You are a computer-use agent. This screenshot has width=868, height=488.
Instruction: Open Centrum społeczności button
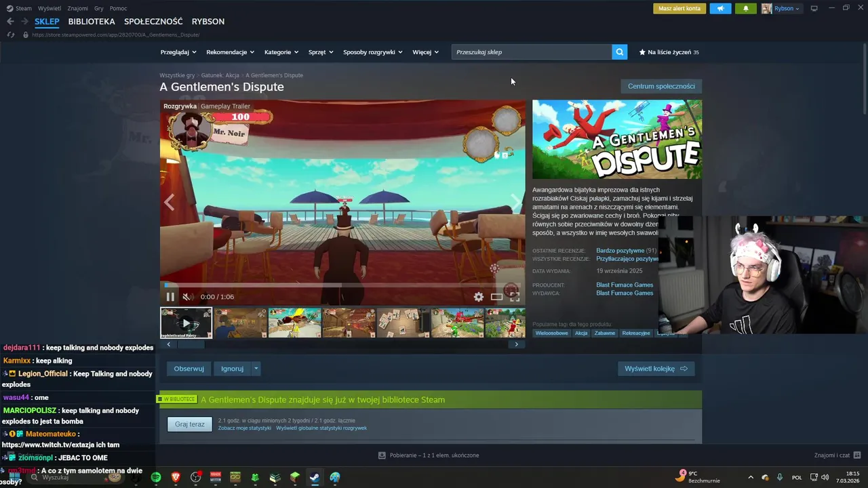click(x=661, y=86)
